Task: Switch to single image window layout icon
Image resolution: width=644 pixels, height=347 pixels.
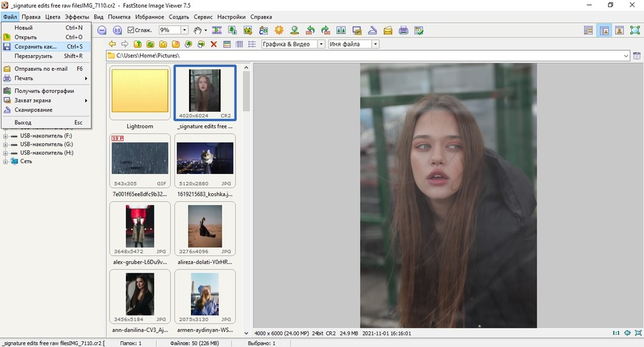Action: [620, 30]
